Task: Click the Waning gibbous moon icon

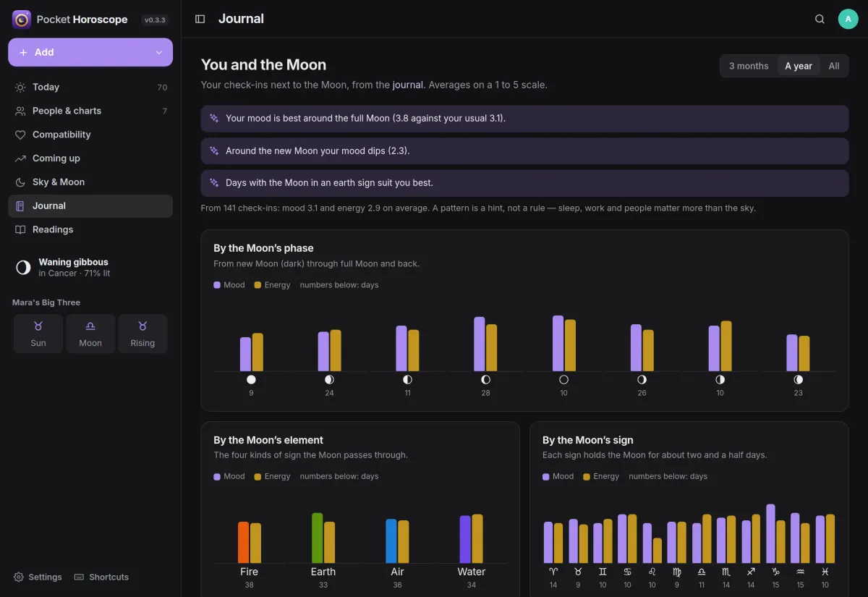Action: [x=23, y=268]
